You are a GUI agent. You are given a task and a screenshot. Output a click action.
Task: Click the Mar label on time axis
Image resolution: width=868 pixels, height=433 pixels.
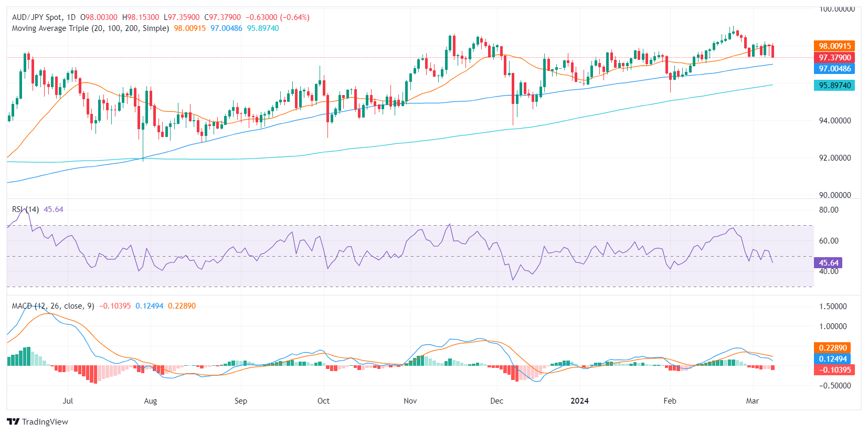click(x=752, y=401)
